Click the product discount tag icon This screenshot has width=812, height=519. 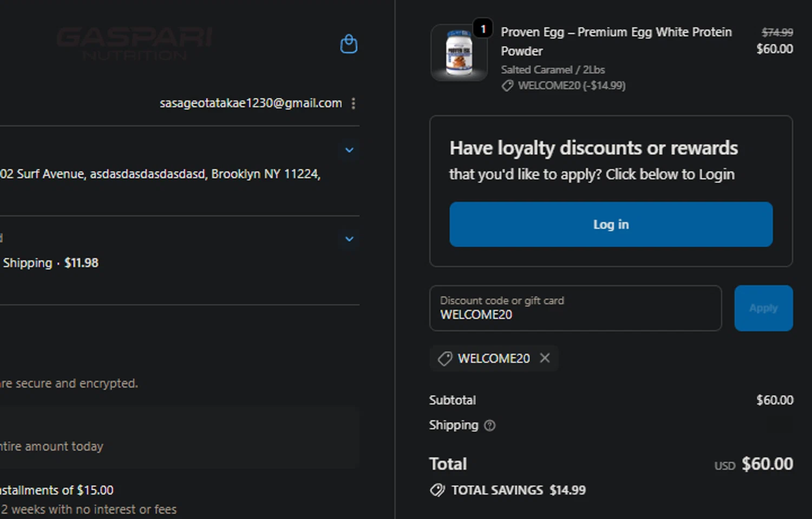(x=507, y=86)
